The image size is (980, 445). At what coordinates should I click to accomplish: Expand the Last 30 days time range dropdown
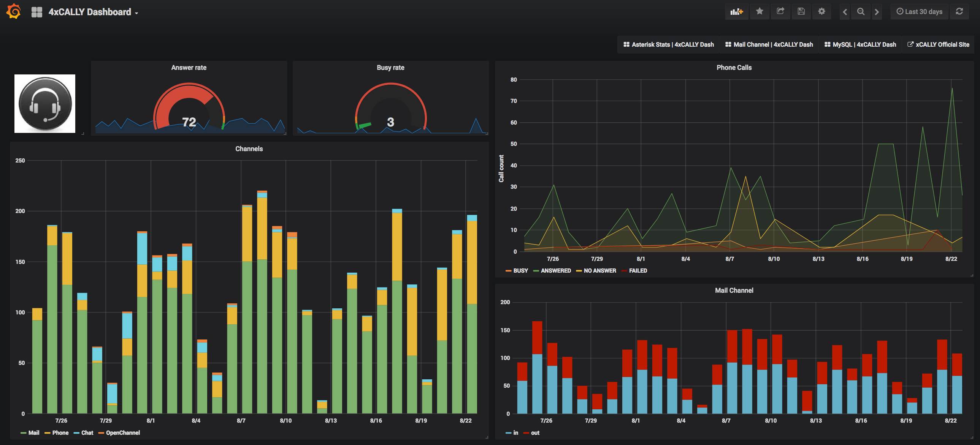920,12
